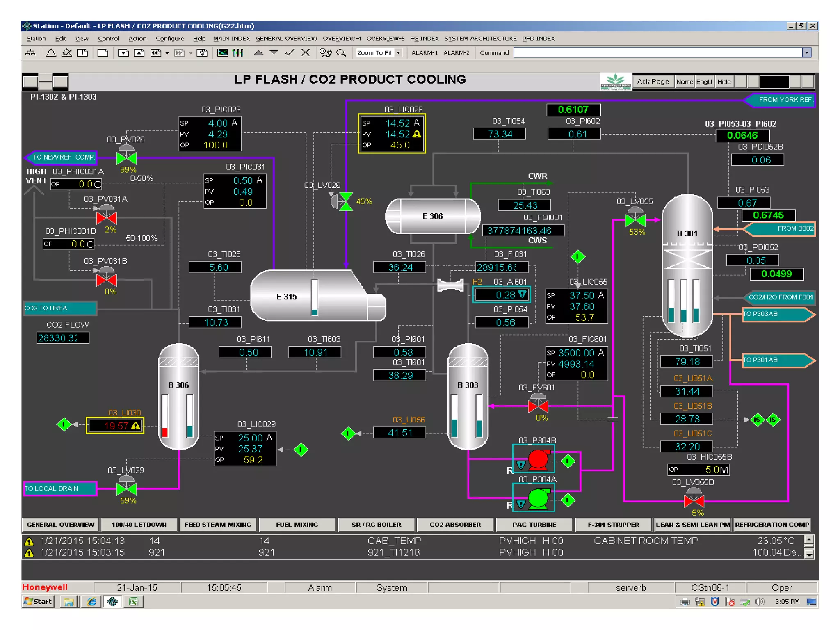Expand the Command box dropdown arrow
Screen dimensions: 840x630
pos(807,53)
